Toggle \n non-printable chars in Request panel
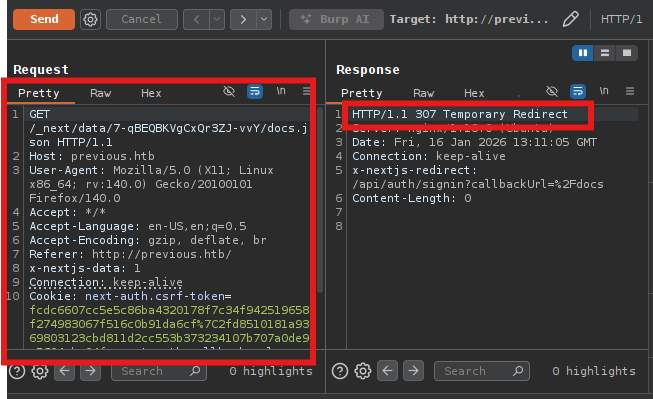 click(x=281, y=91)
